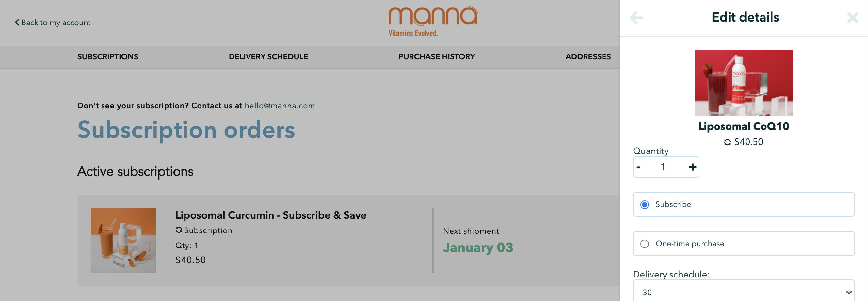Screen dimensions: 868x301
Task: Click the dropdown arrow on the 30 selector
Action: [848, 293]
